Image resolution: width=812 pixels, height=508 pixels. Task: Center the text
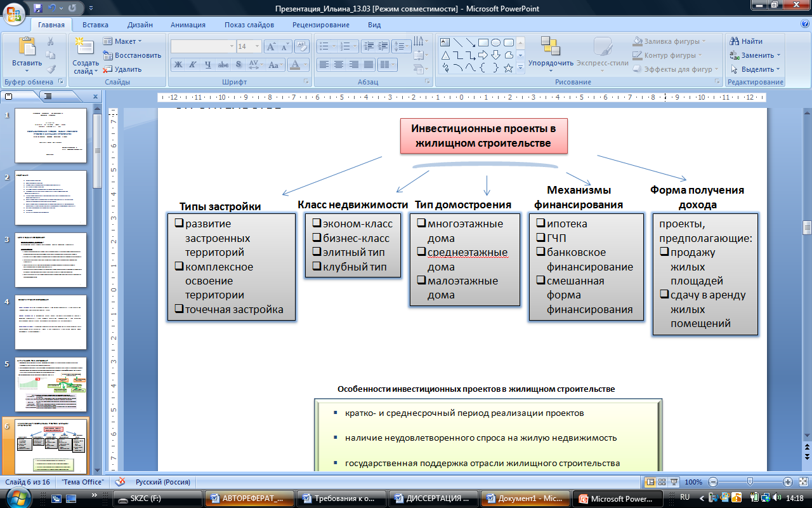coord(338,65)
